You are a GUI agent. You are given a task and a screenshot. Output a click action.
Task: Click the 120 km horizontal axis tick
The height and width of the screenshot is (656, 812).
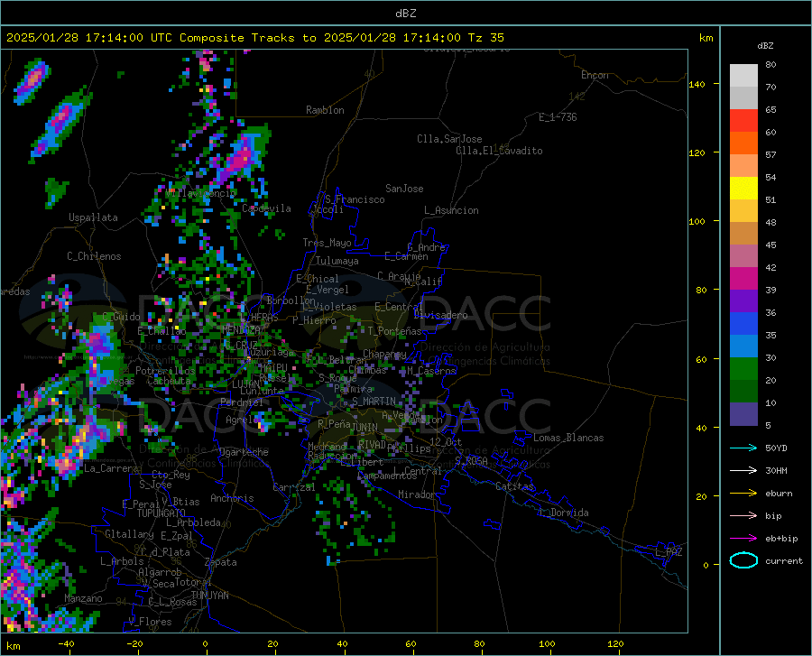click(x=615, y=643)
